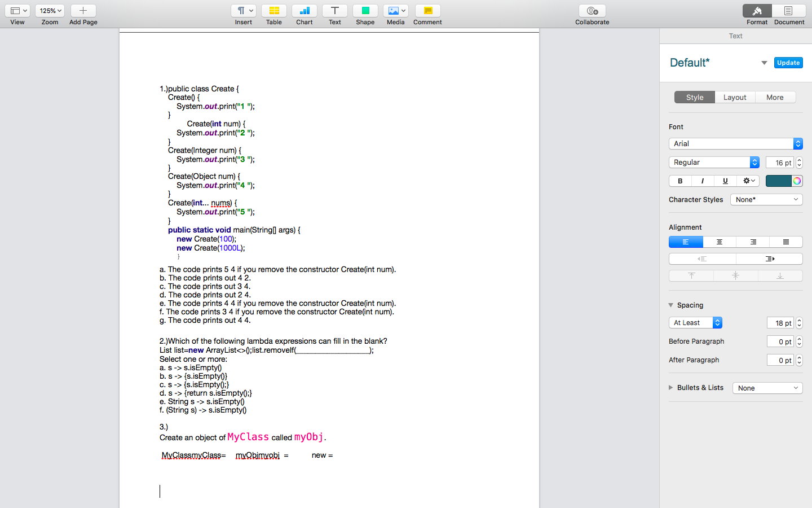
Task: Increase the paragraph indent
Action: pyautogui.click(x=770, y=259)
